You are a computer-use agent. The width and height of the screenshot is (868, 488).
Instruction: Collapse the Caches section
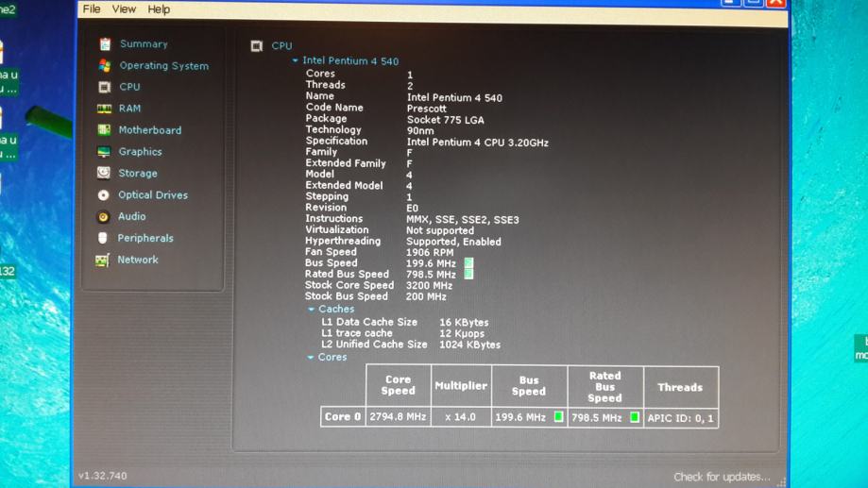(311, 310)
